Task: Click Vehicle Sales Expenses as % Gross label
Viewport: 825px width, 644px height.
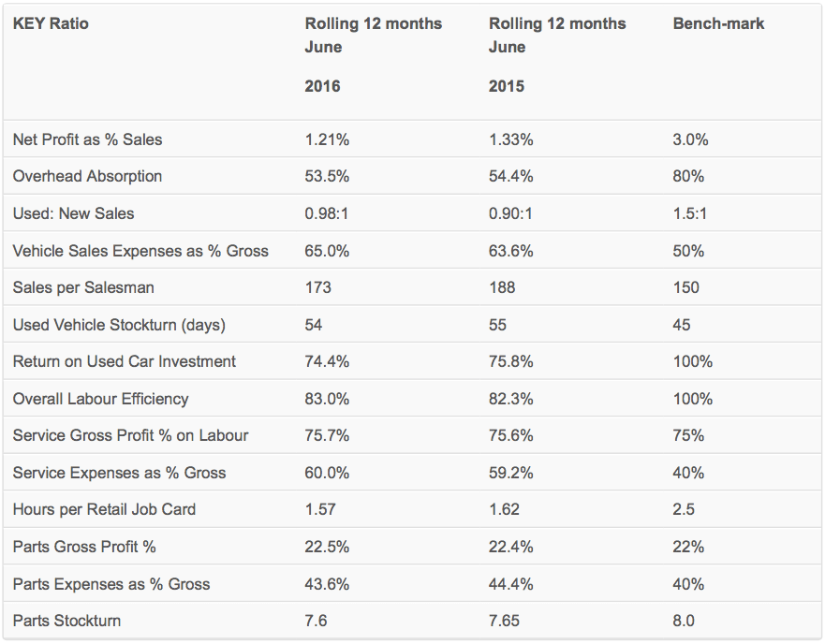Action: tap(140, 251)
